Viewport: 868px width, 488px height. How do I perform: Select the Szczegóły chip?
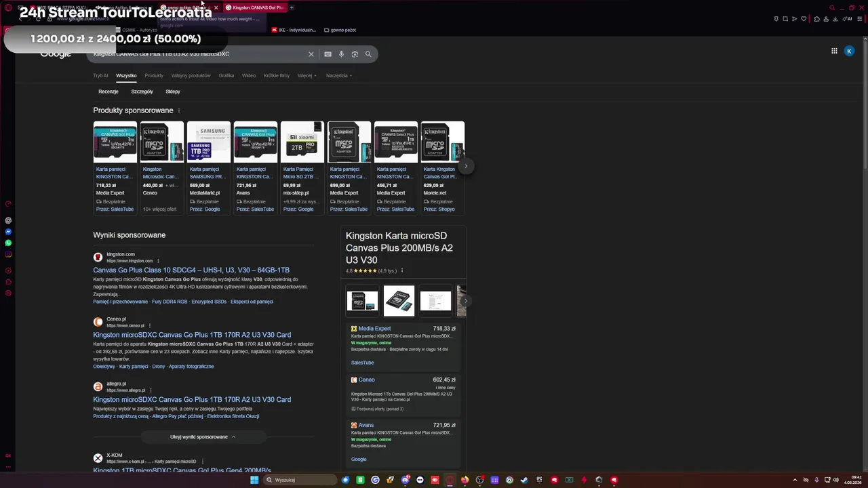click(x=142, y=91)
